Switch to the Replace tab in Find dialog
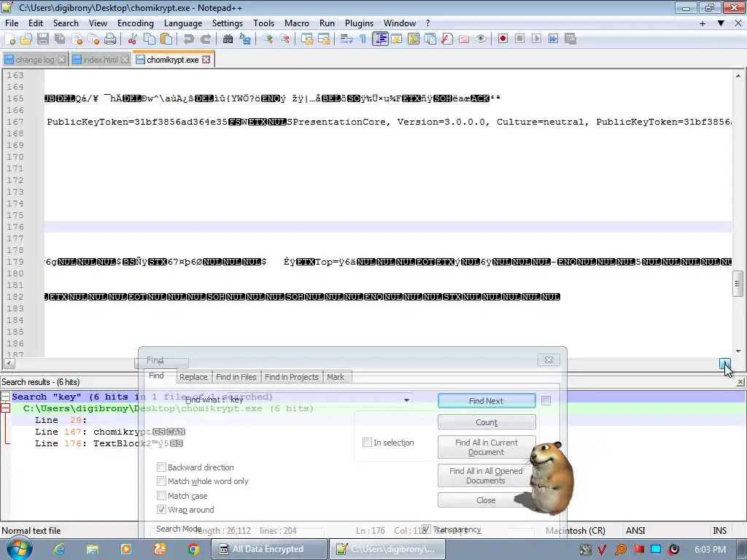 [193, 377]
